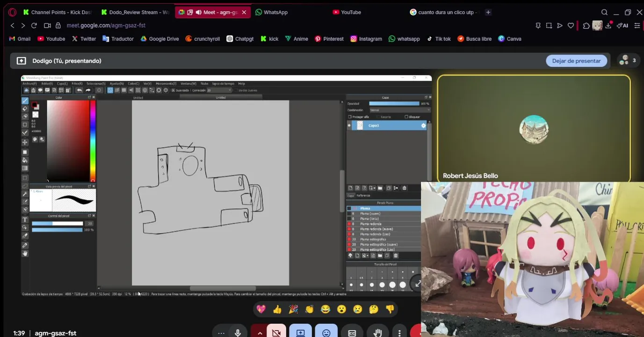644x337 pixels.
Task: Select the Eyedropper tool in MediBang
Action: (25, 245)
